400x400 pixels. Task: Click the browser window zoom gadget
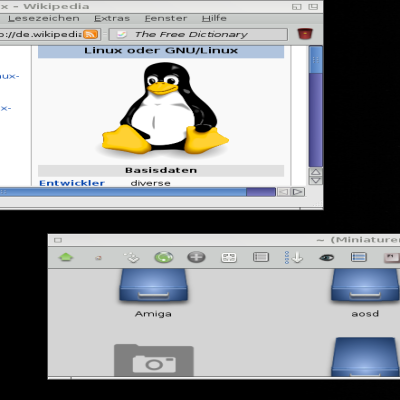[296, 7]
